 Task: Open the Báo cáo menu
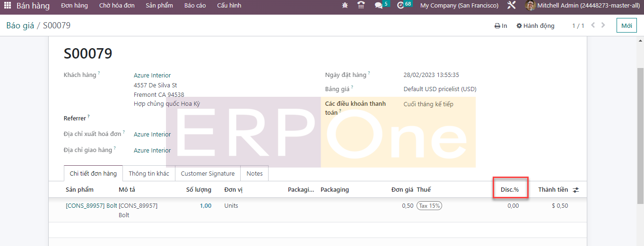[x=195, y=6]
